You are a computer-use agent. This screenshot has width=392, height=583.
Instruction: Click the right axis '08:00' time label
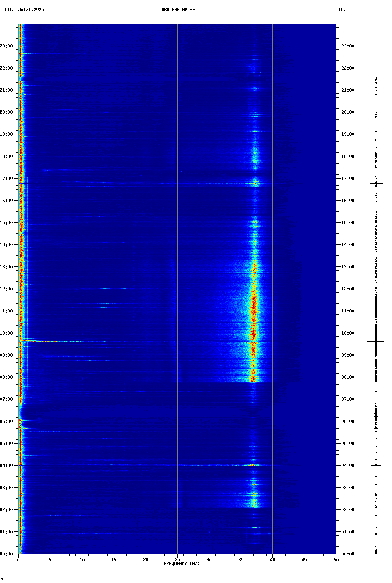(348, 377)
